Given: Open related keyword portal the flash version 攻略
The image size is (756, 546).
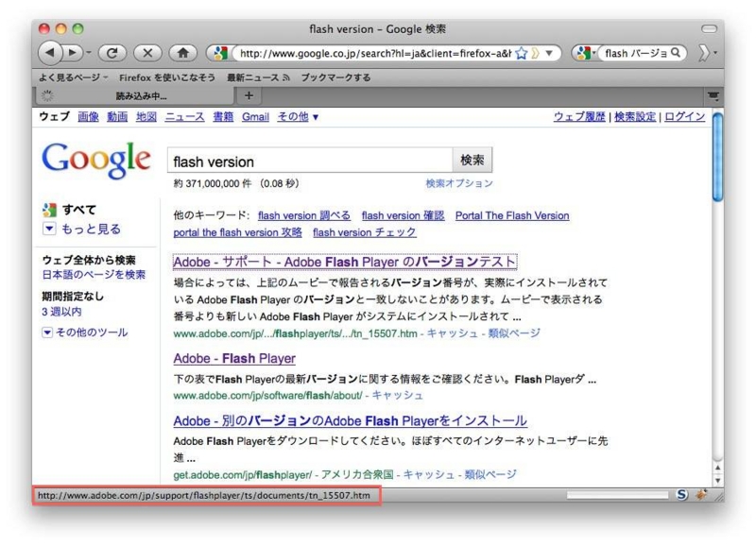Looking at the screenshot, I should pyautogui.click(x=238, y=232).
